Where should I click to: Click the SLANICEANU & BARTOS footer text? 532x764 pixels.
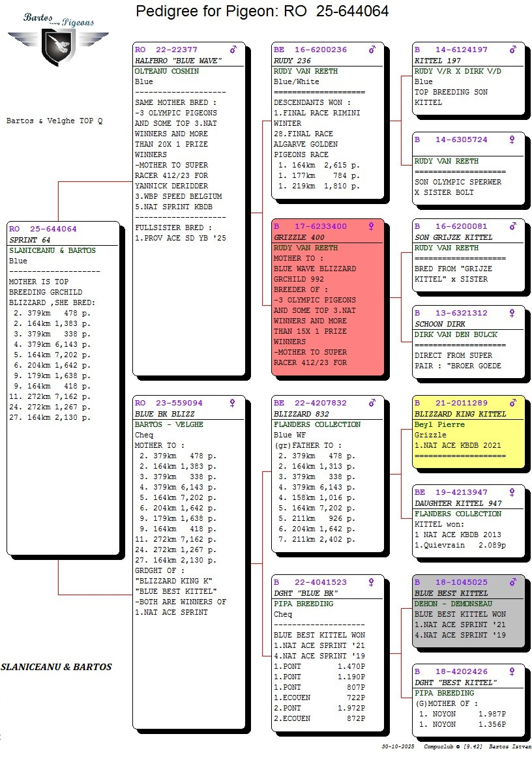(x=57, y=667)
